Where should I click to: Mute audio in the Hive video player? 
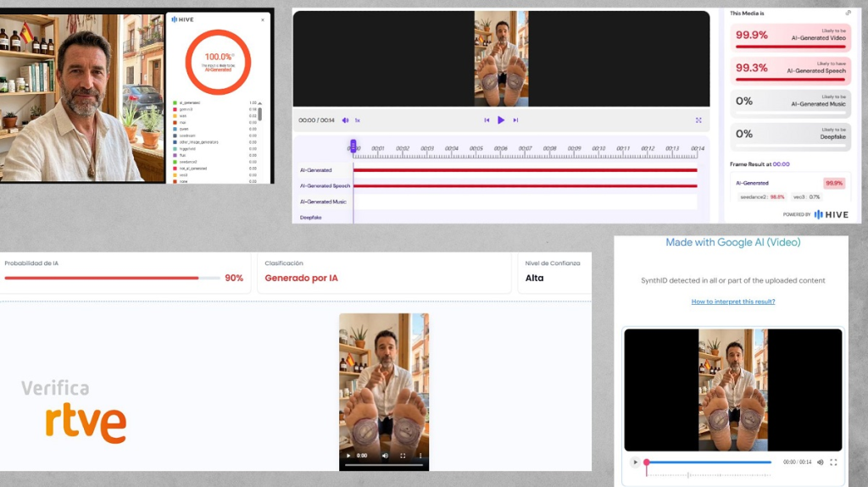[x=346, y=120]
